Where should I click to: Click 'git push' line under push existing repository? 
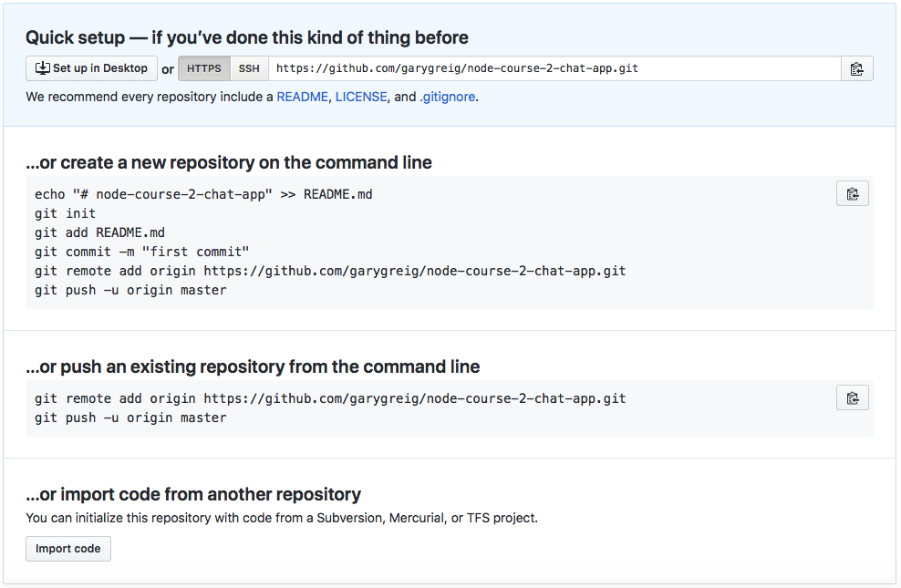point(130,418)
